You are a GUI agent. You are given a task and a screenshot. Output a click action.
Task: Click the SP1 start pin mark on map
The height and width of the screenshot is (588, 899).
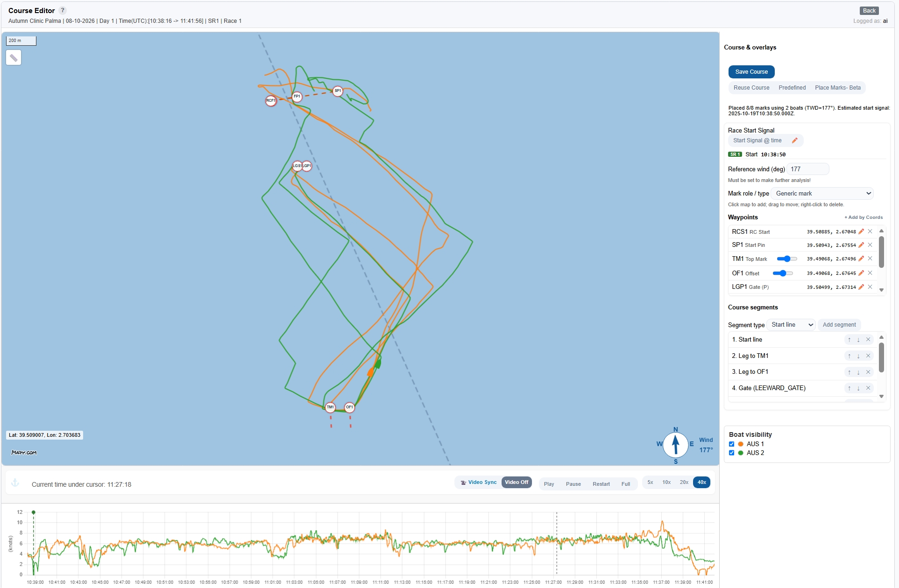pos(338,91)
